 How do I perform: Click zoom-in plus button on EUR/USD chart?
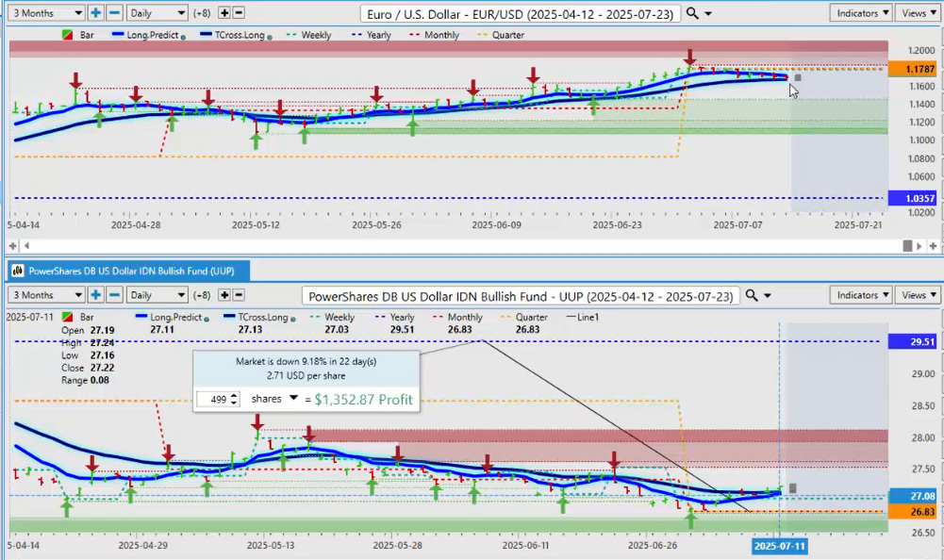[x=96, y=13]
